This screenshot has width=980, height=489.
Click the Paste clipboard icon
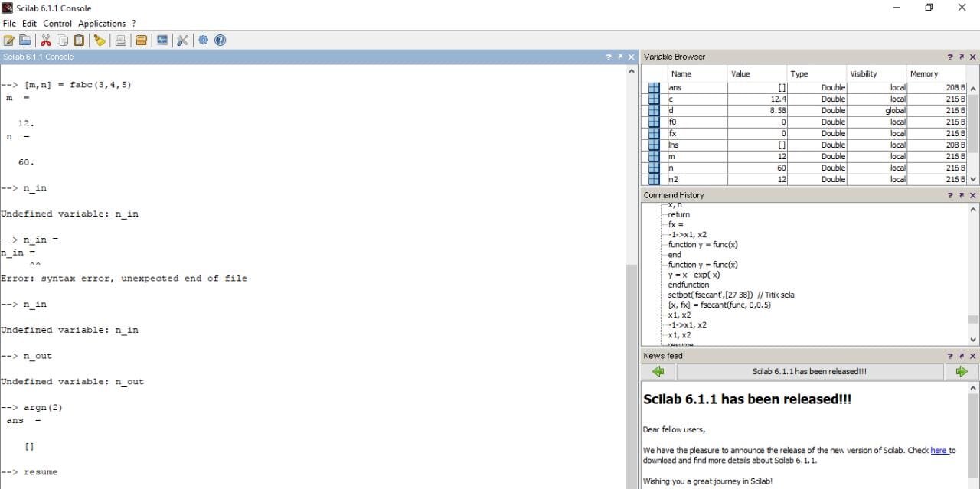78,41
